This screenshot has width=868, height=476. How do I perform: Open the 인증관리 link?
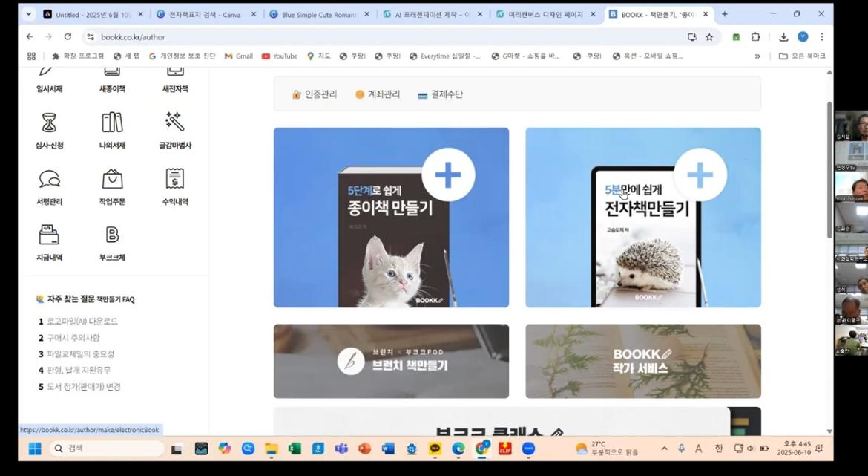pyautogui.click(x=315, y=94)
